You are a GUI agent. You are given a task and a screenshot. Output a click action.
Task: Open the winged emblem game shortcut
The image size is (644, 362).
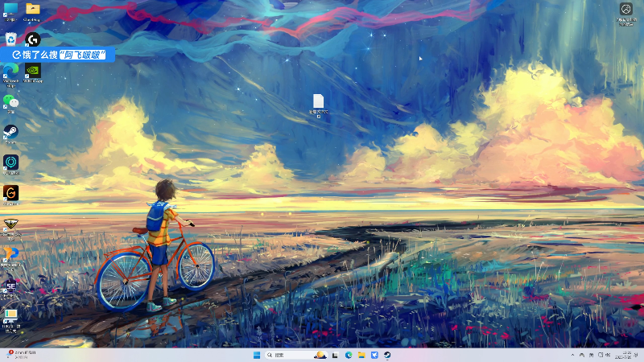coord(10,228)
